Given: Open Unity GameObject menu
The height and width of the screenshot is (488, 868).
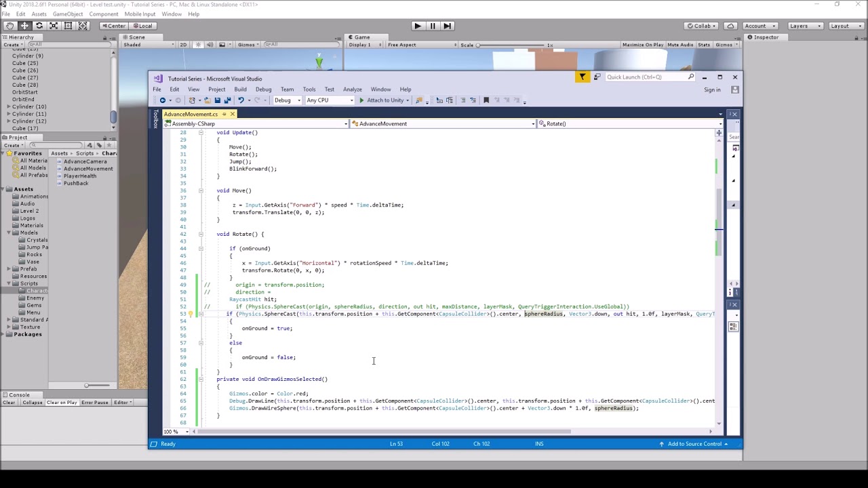Looking at the screenshot, I should click(x=68, y=14).
